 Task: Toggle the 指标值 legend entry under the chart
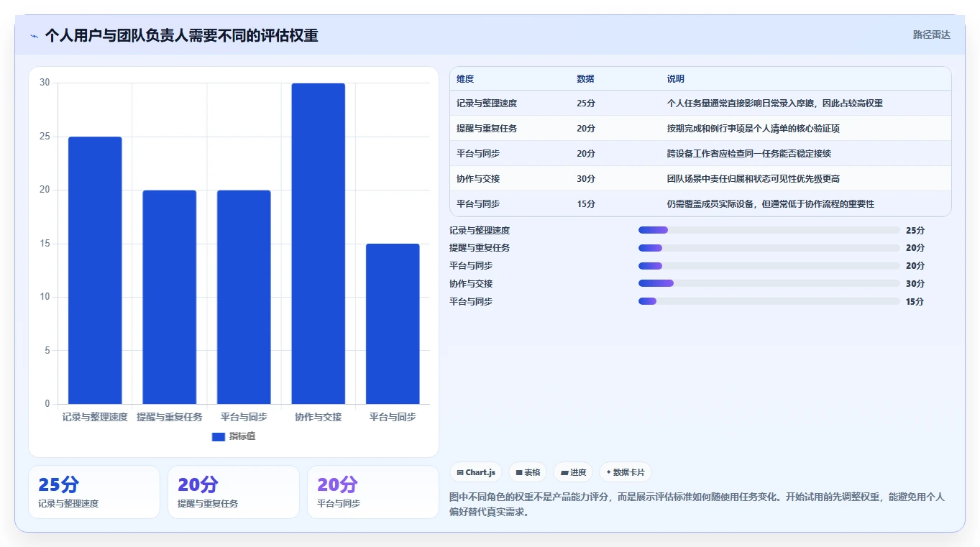pos(234,436)
